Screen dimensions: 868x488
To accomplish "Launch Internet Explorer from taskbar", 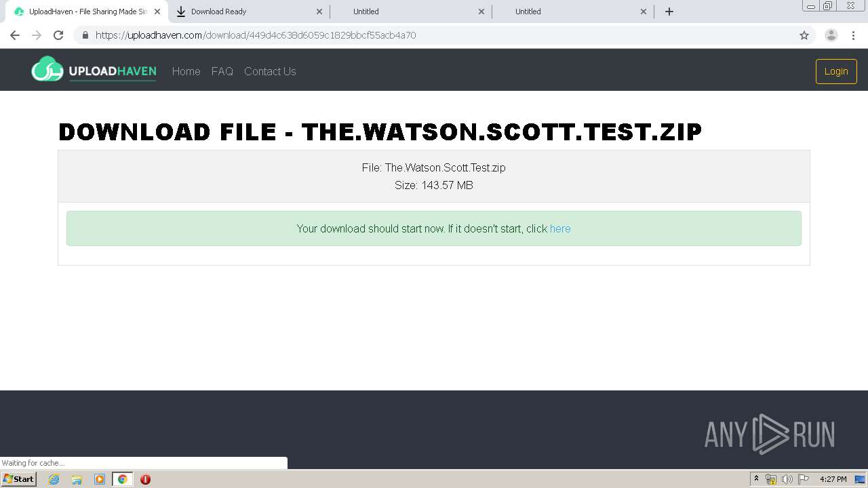I will tap(54, 479).
